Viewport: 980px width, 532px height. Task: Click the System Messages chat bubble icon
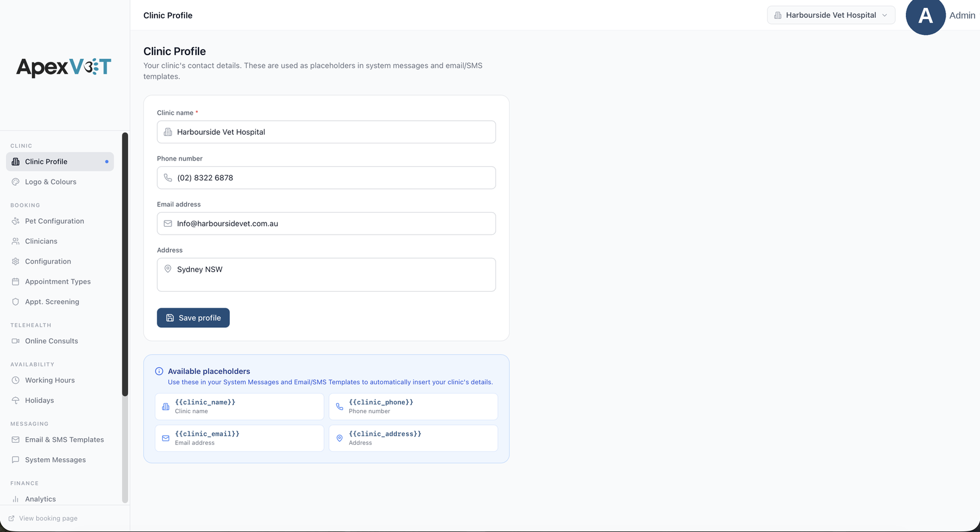coord(16,460)
